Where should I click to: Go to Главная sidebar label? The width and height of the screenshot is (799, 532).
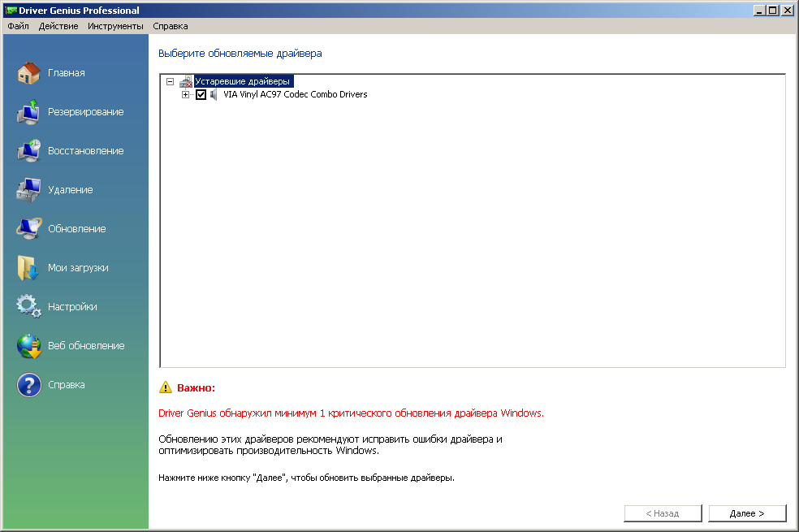pyautogui.click(x=67, y=73)
